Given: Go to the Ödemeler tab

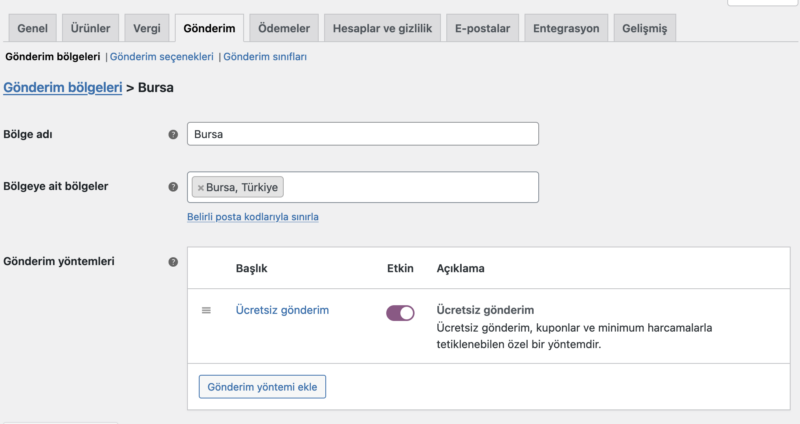Looking at the screenshot, I should click(283, 29).
